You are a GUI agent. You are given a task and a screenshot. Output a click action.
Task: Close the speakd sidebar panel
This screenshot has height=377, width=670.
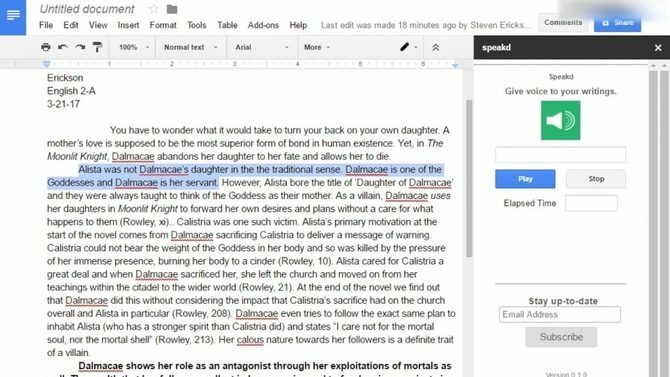(658, 48)
